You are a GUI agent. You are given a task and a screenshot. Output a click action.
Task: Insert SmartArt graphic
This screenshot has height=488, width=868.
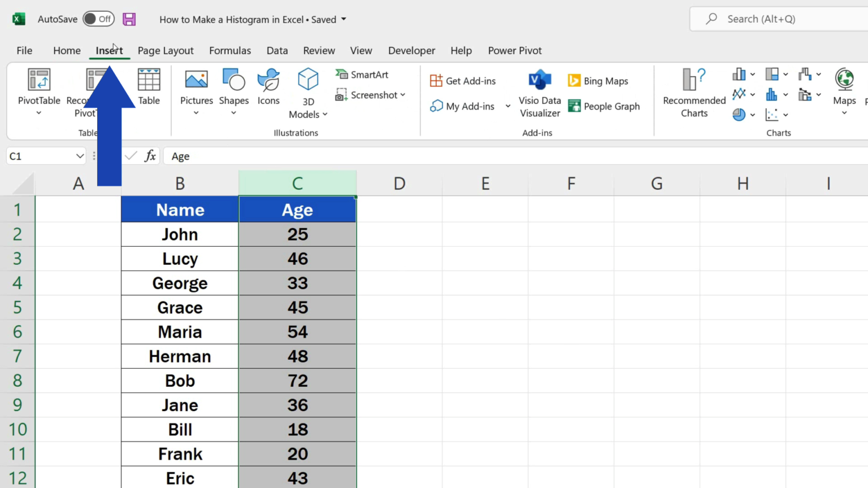click(362, 74)
